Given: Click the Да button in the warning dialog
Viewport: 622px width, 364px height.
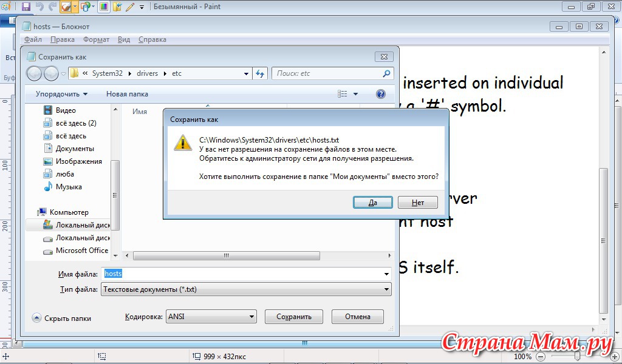Looking at the screenshot, I should (373, 203).
